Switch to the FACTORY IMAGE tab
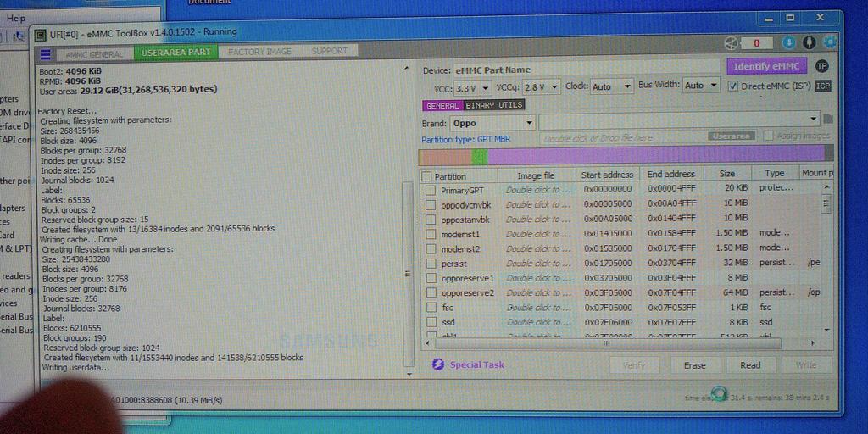This screenshot has height=434, width=868. coord(260,51)
